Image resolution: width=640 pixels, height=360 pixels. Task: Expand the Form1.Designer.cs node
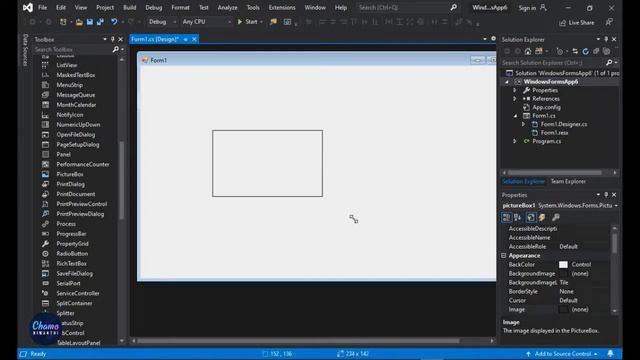pyautogui.click(x=524, y=124)
